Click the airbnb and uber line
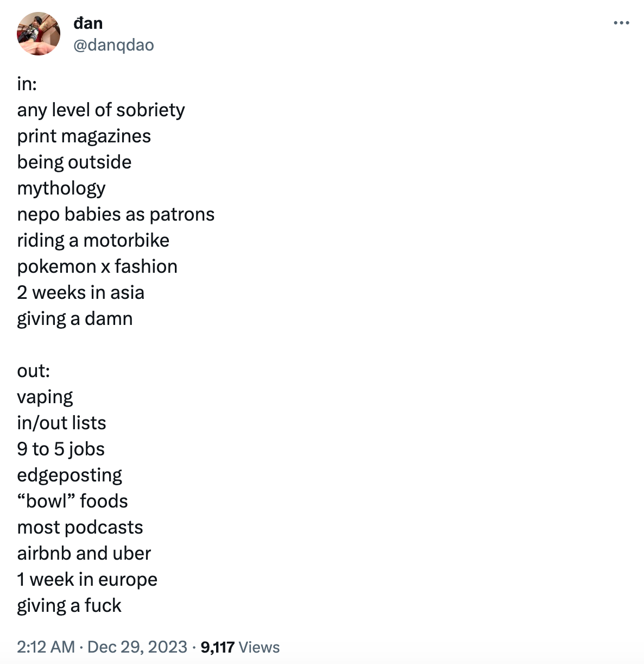The height and width of the screenshot is (664, 644). [84, 553]
